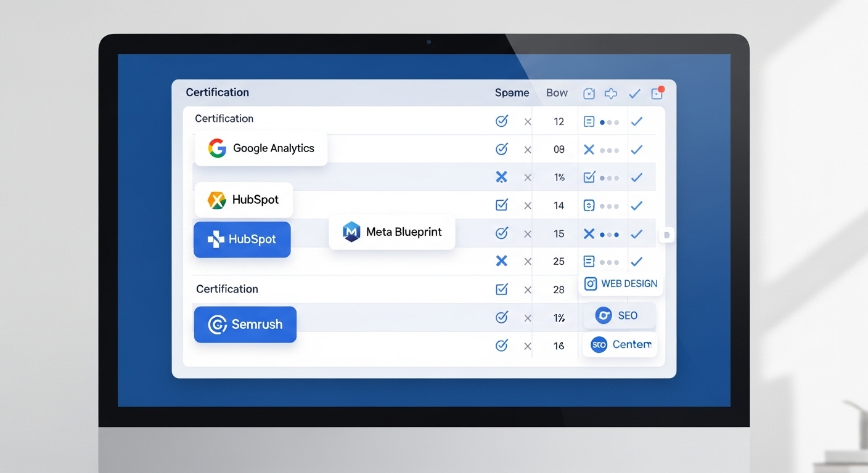
Task: Toggle circled check in row numbered 16
Action: tap(502, 346)
